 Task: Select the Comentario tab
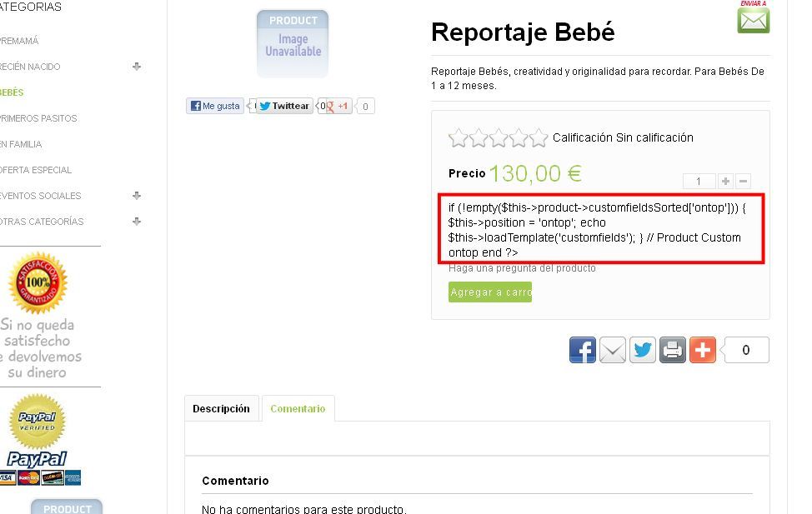point(298,408)
